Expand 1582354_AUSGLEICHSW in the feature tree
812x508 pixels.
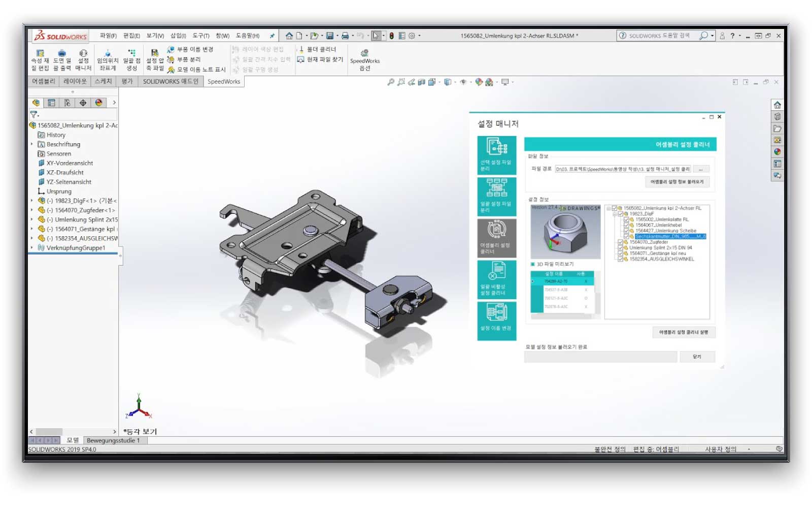(x=32, y=238)
